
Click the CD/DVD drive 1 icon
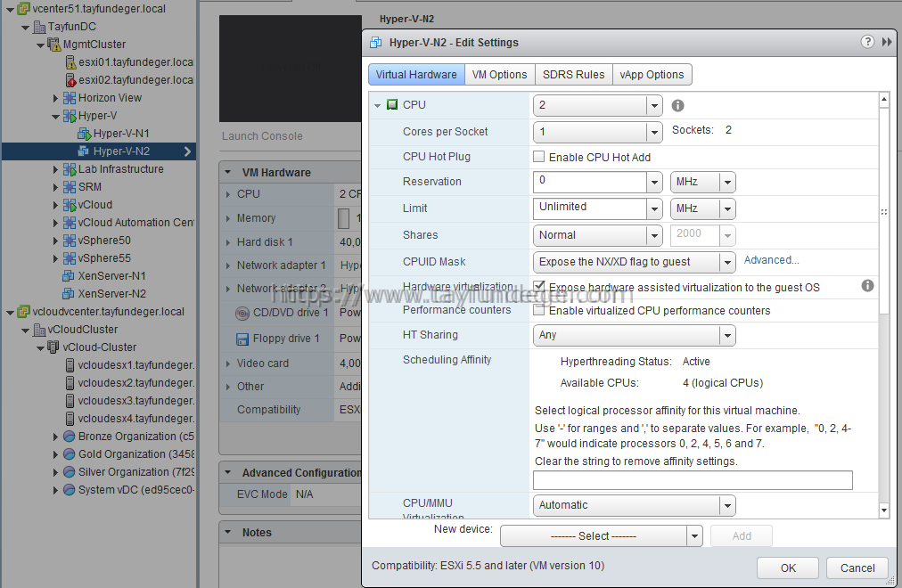point(242,314)
